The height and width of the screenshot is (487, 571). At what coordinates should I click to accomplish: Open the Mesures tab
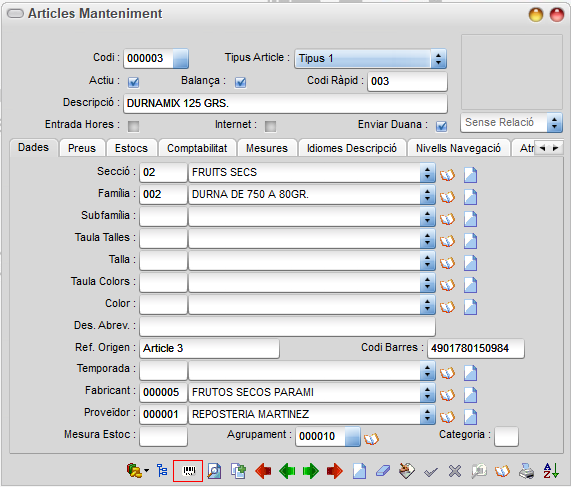click(x=267, y=148)
